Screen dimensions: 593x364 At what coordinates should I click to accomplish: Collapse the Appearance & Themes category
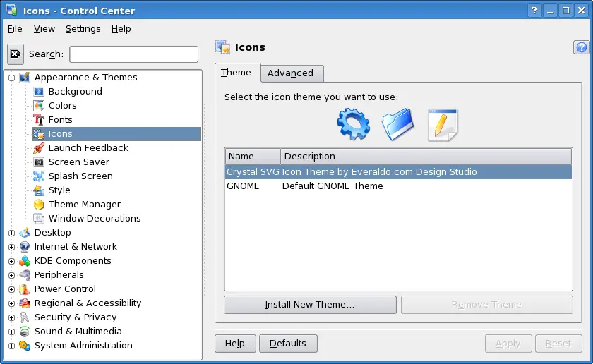point(12,78)
